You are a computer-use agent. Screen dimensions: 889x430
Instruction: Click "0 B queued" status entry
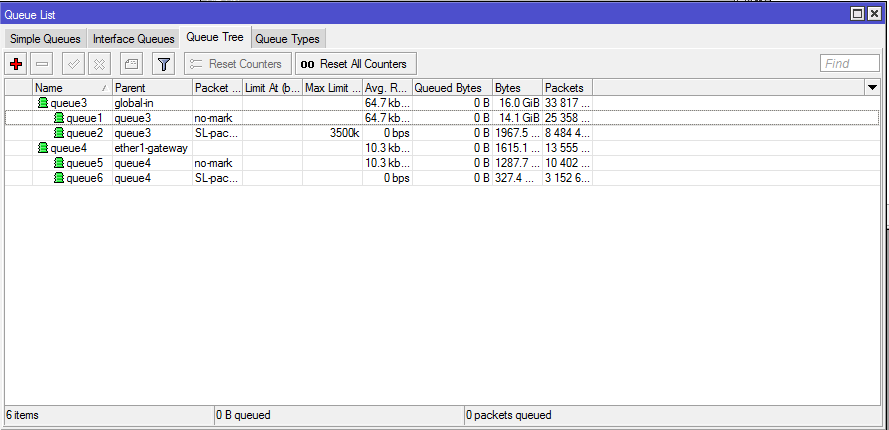click(x=243, y=415)
